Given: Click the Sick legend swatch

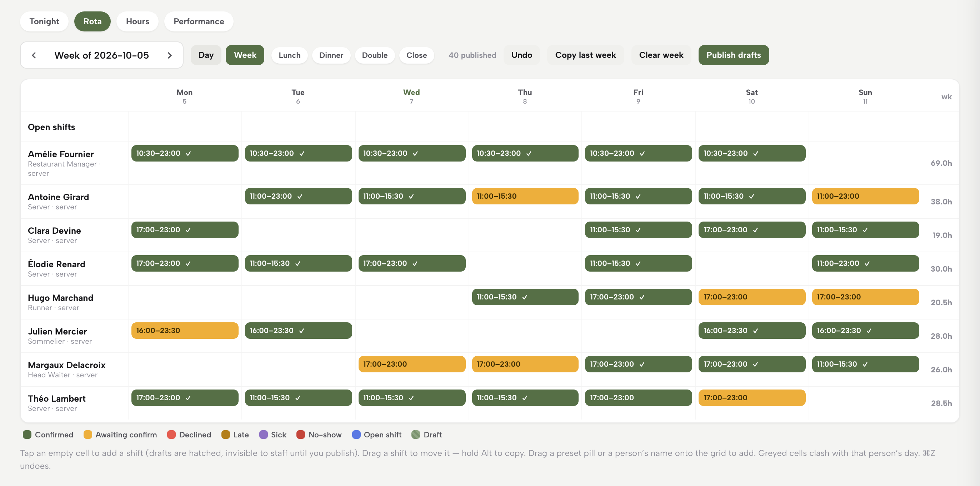Looking at the screenshot, I should click(263, 435).
